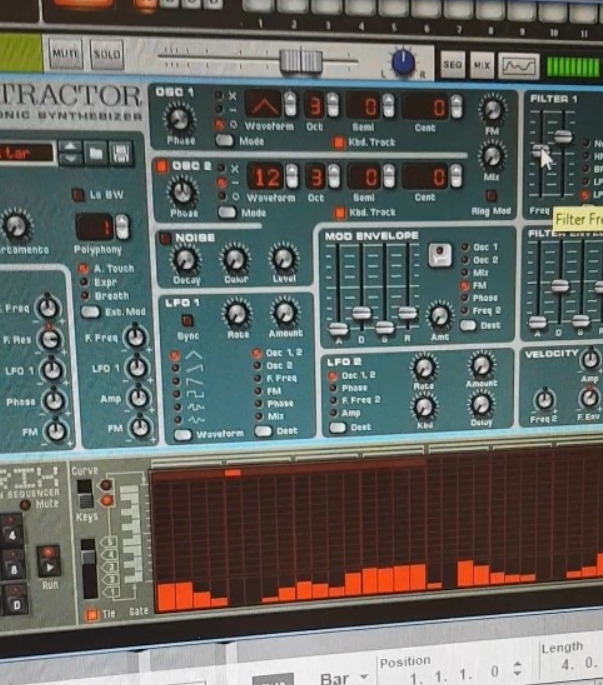Screen dimensions: 603x685
Task: Click the Mod Envelope Dest button
Action: point(468,325)
